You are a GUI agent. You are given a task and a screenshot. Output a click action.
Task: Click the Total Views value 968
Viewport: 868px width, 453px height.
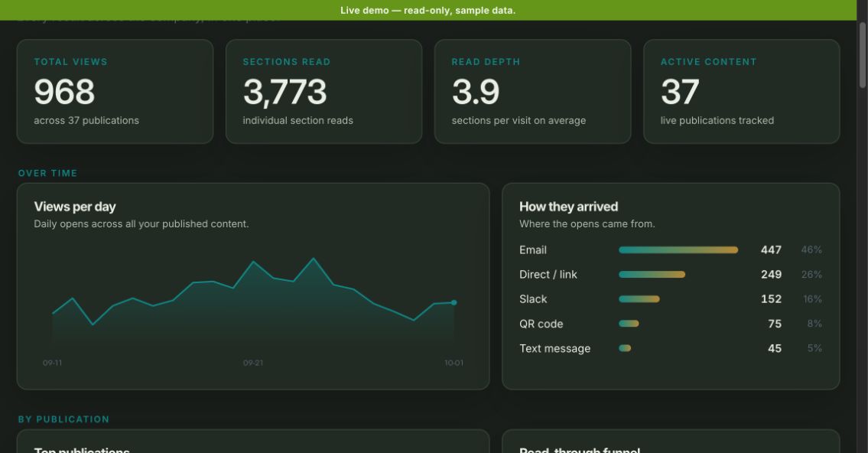(x=64, y=91)
